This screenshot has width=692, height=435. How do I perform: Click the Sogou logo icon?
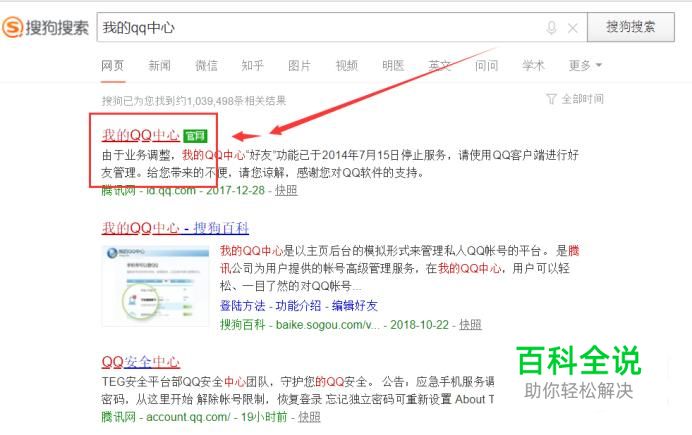pos(12,27)
